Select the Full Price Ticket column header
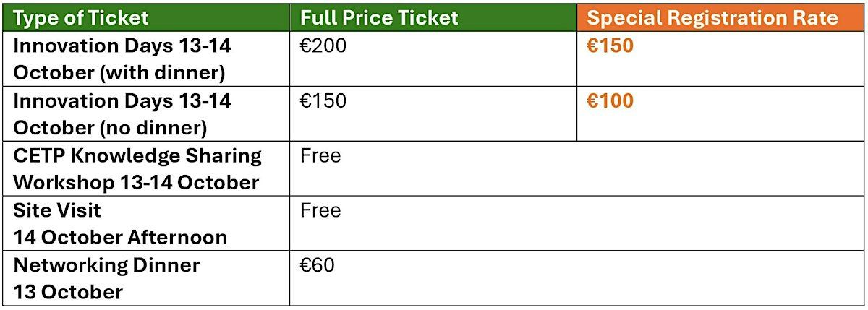Image resolution: width=868 pixels, height=310 pixels. (433, 17)
